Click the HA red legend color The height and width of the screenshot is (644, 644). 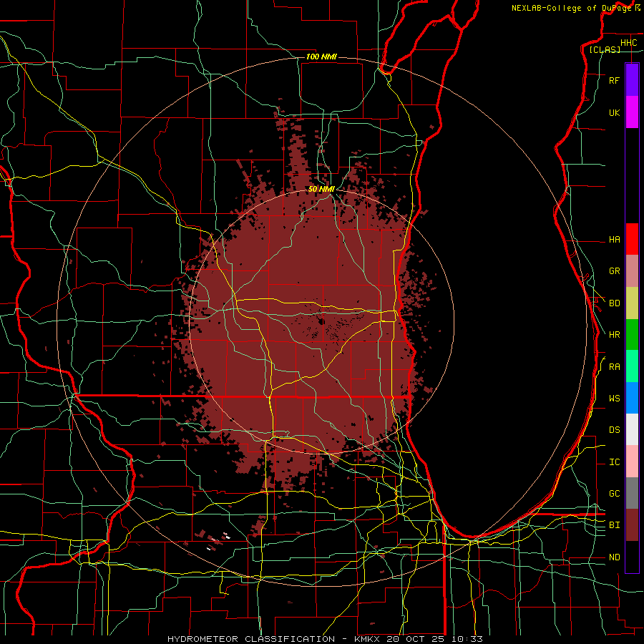click(632, 239)
